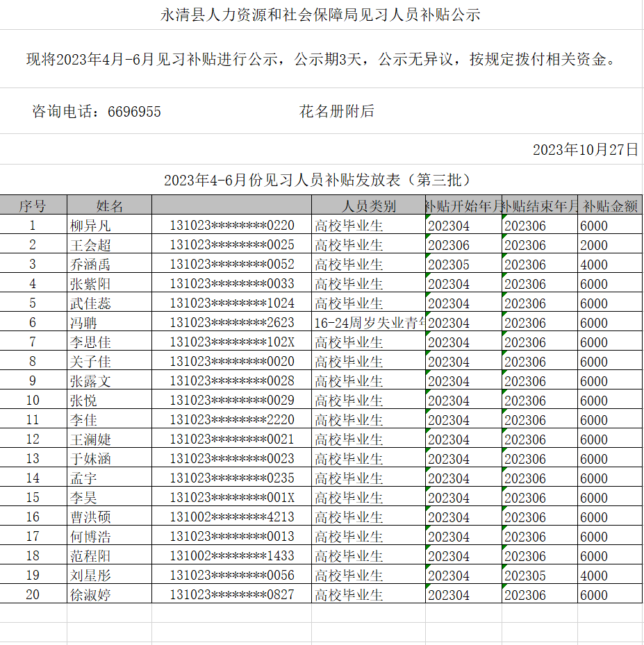The image size is (644, 645).
Task: Select the name cell 李思佳
Action: point(110,342)
